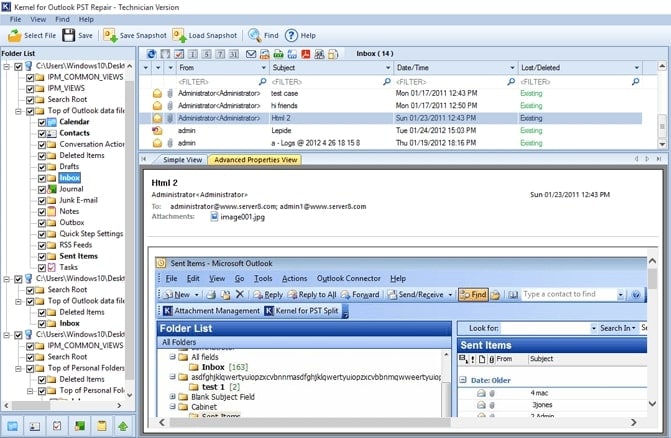Toggle the checked Inbox folder checkbox
Screen dimensions: 671x438
click(42, 178)
